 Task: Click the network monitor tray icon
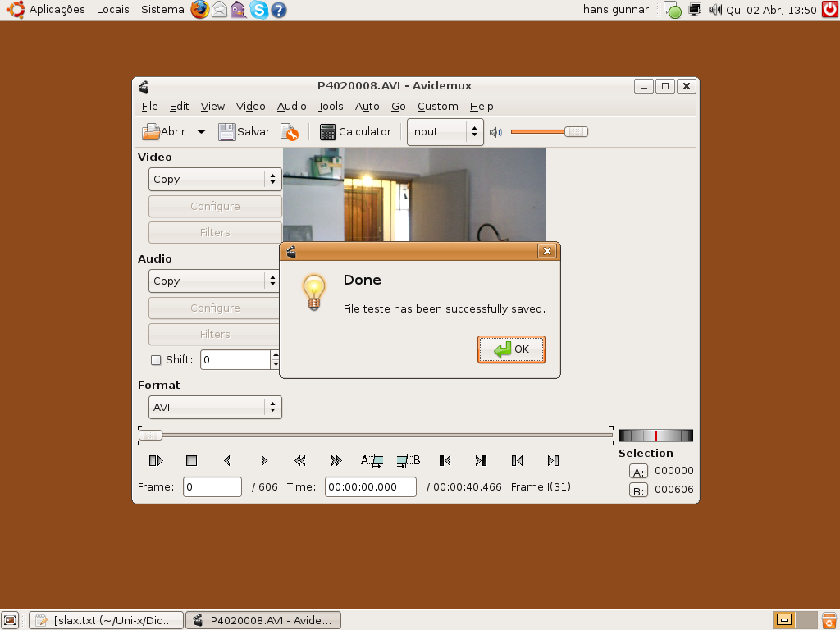(695, 10)
